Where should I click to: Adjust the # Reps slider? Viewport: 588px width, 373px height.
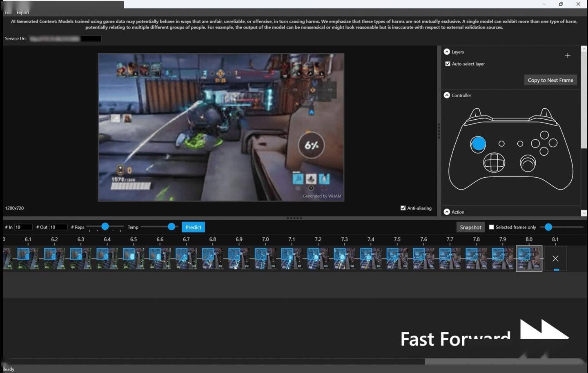coord(105,226)
